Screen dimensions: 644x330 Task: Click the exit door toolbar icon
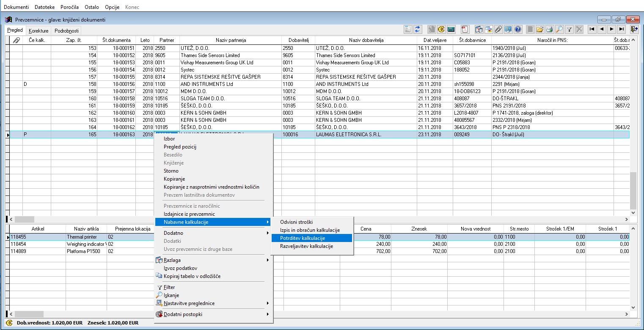pos(633,30)
